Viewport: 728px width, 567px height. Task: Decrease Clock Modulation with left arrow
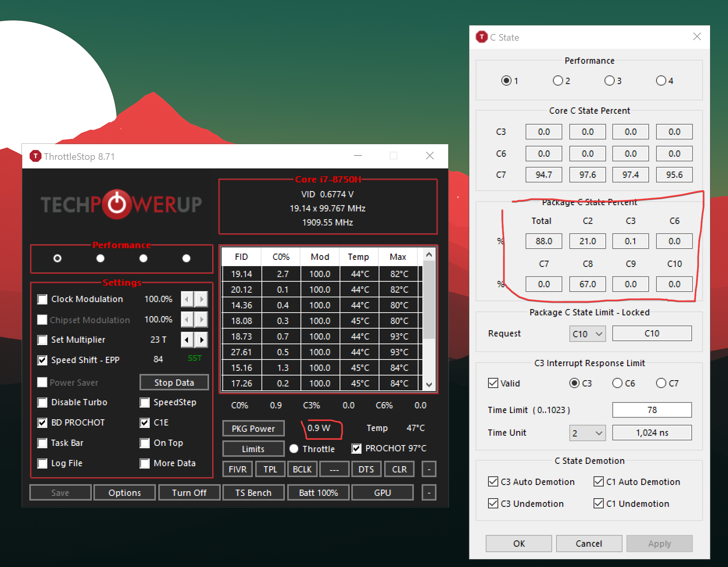[x=187, y=299]
